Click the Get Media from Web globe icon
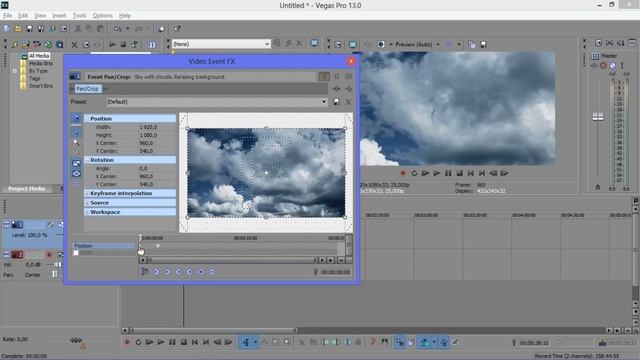Screen dimensions: 640x360 click(48, 44)
